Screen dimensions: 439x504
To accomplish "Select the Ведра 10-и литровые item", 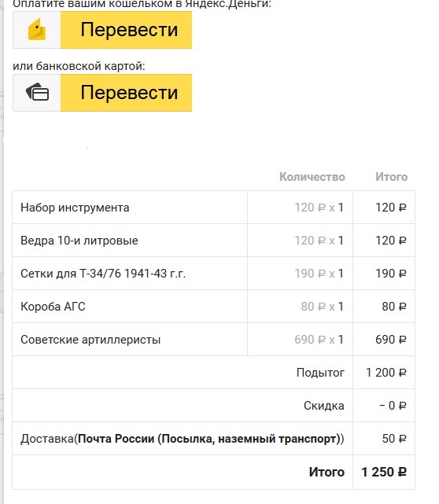I will point(79,241).
